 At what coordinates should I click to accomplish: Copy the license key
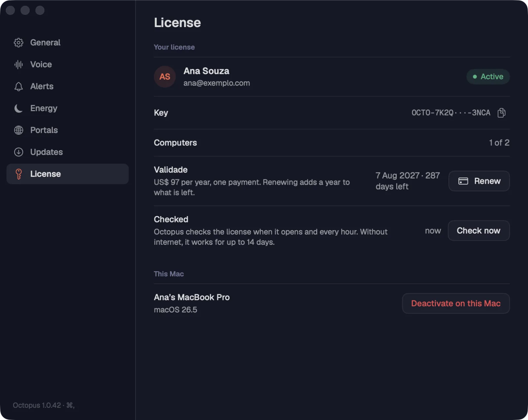501,113
